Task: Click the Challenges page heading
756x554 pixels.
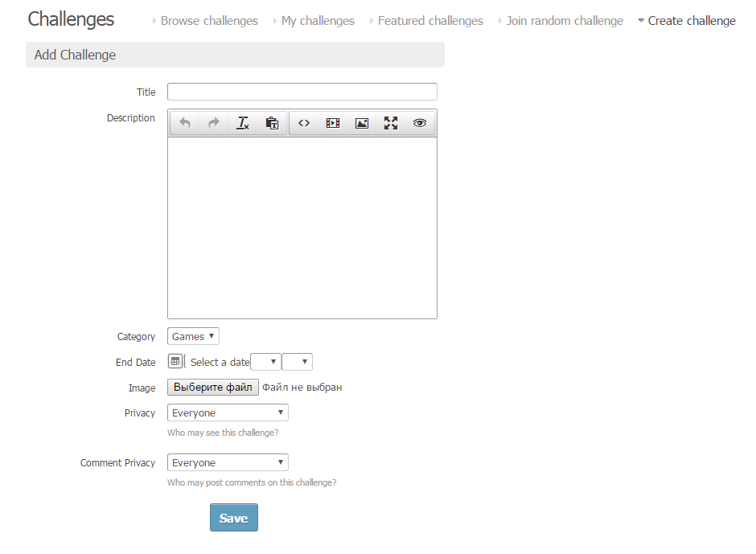Action: [x=71, y=19]
